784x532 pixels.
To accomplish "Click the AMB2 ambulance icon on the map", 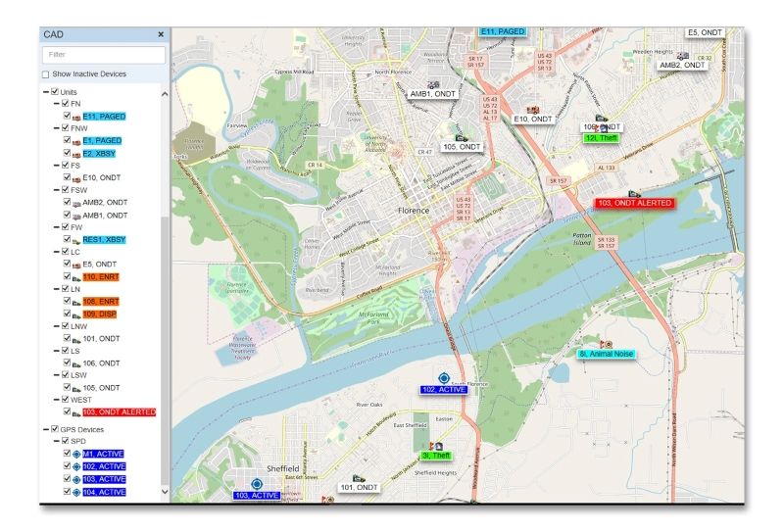I will point(682,56).
